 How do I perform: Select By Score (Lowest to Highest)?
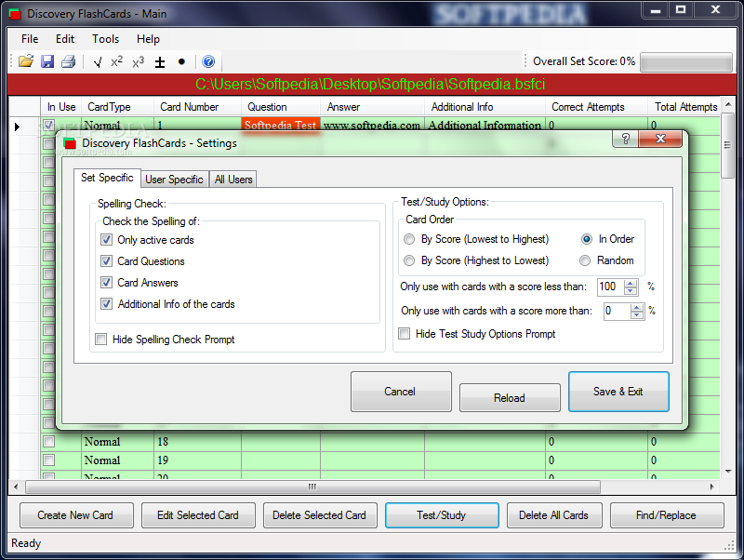[409, 239]
